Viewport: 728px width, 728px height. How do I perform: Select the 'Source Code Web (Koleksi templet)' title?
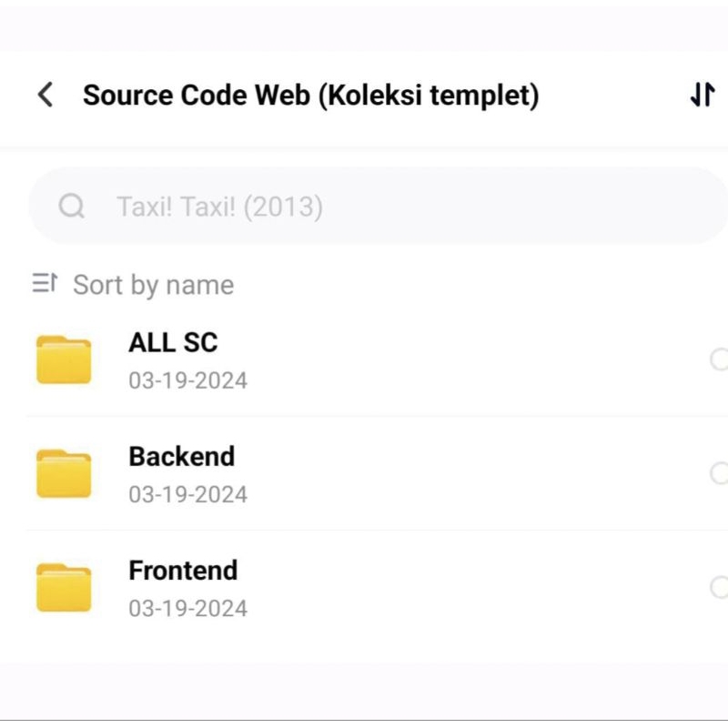pos(311,95)
